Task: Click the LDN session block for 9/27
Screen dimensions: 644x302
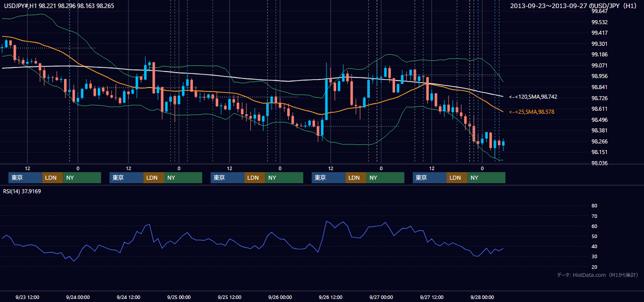Action: coord(457,178)
